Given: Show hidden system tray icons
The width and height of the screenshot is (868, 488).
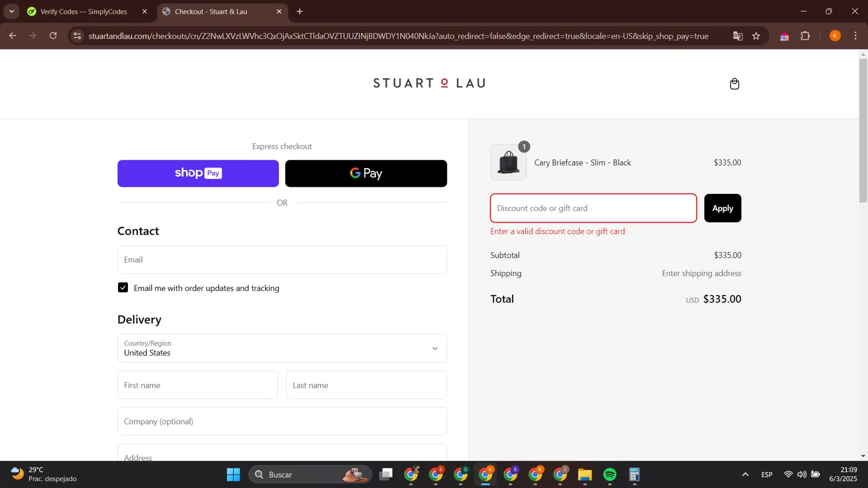Looking at the screenshot, I should [x=745, y=475].
